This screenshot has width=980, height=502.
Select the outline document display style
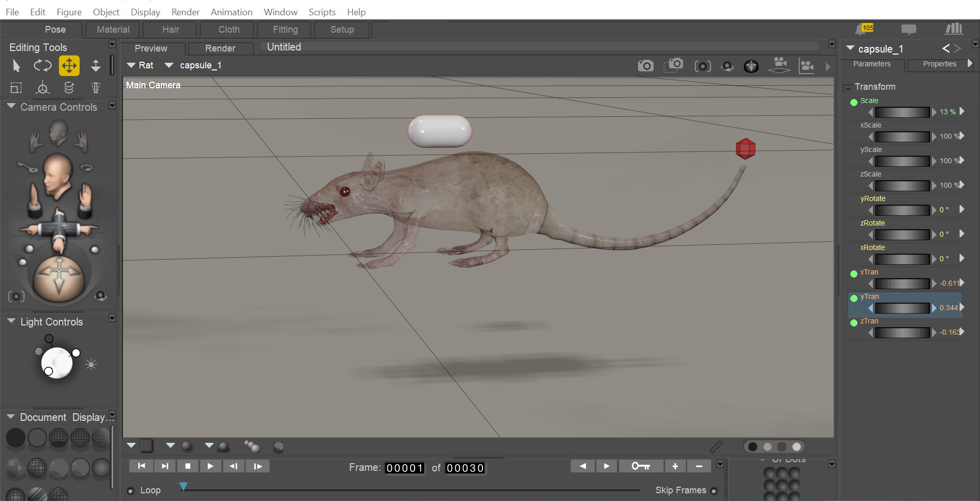(x=37, y=438)
